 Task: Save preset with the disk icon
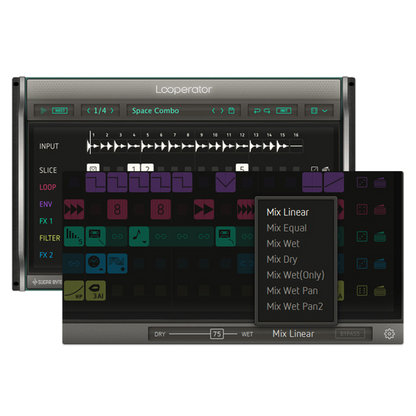(x=231, y=110)
